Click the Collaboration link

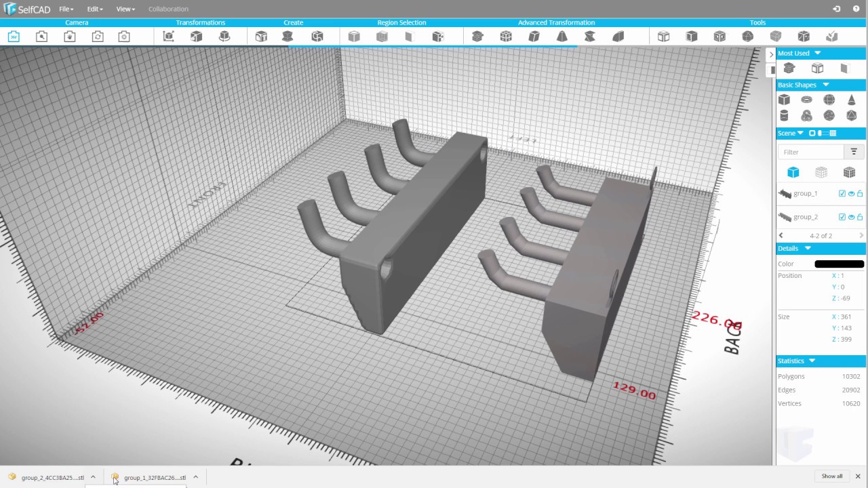(168, 9)
